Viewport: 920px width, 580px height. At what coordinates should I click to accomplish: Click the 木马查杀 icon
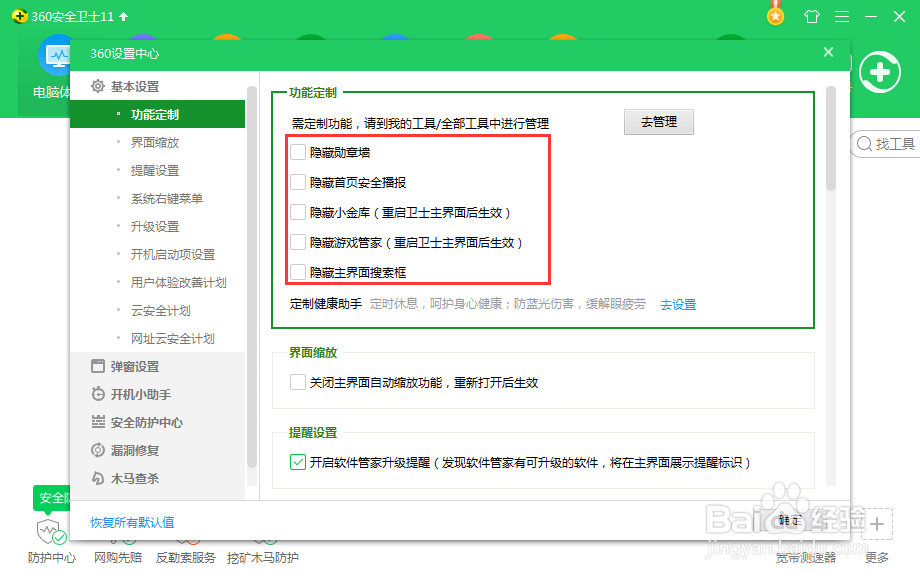[x=97, y=478]
